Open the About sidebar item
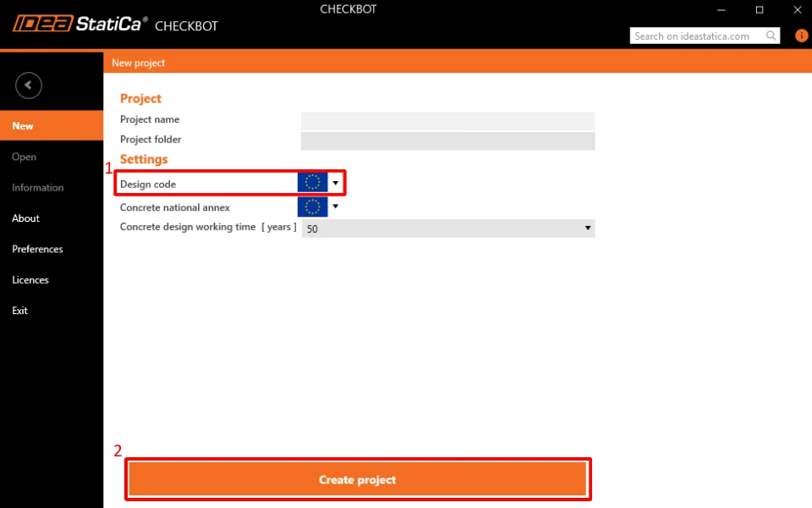Viewport: 812px width, 508px height. (x=26, y=218)
